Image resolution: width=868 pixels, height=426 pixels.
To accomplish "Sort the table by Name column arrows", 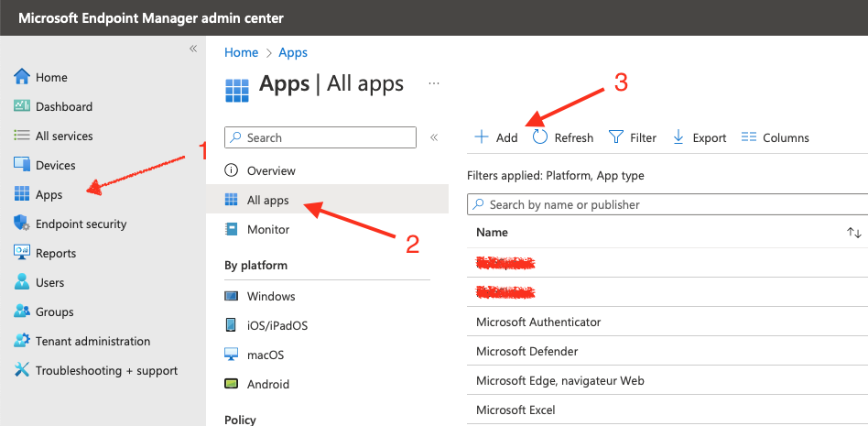I will click(x=854, y=233).
